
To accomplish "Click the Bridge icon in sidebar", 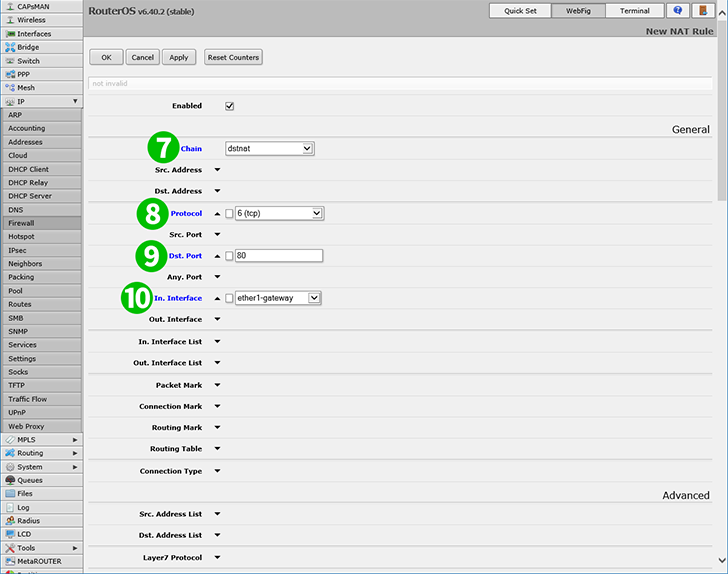I will point(10,47).
